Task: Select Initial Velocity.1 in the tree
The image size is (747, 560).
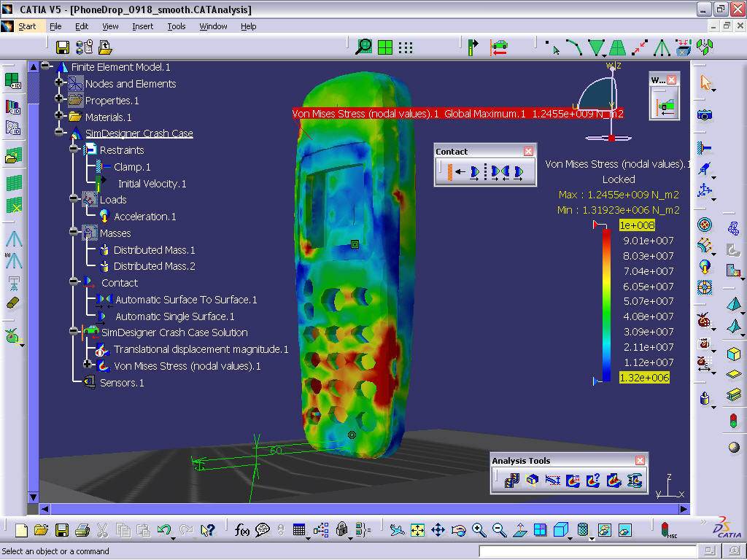Action: (x=152, y=184)
